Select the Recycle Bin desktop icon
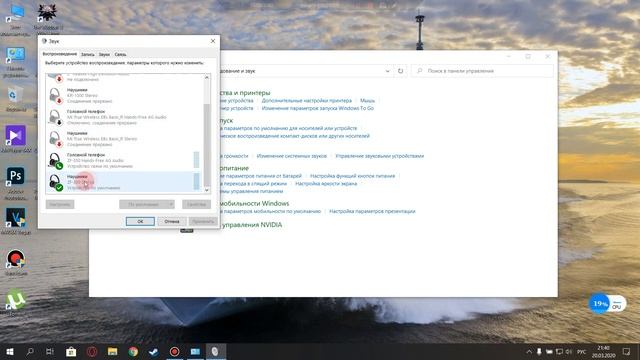Image resolution: width=640 pixels, height=360 pixels. [16, 96]
